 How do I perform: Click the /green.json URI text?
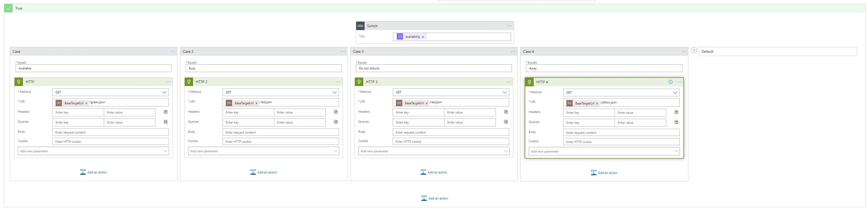[x=97, y=102]
